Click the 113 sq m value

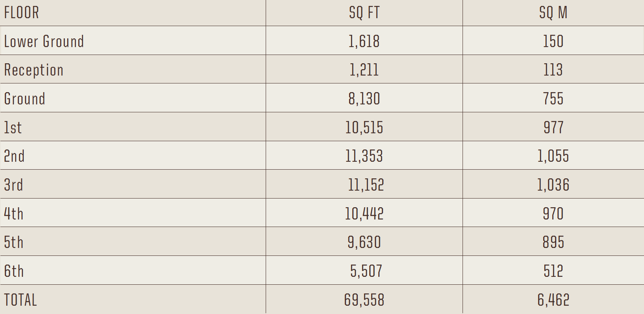(553, 70)
